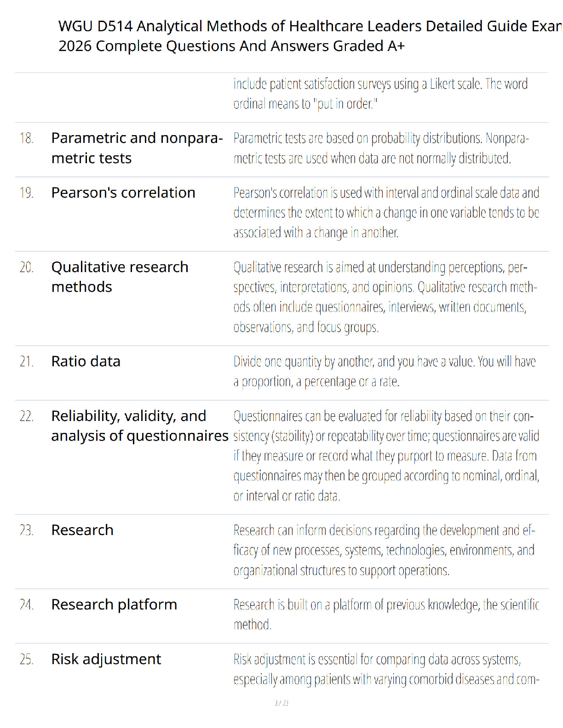Click the Ratio data term

[x=86, y=361]
